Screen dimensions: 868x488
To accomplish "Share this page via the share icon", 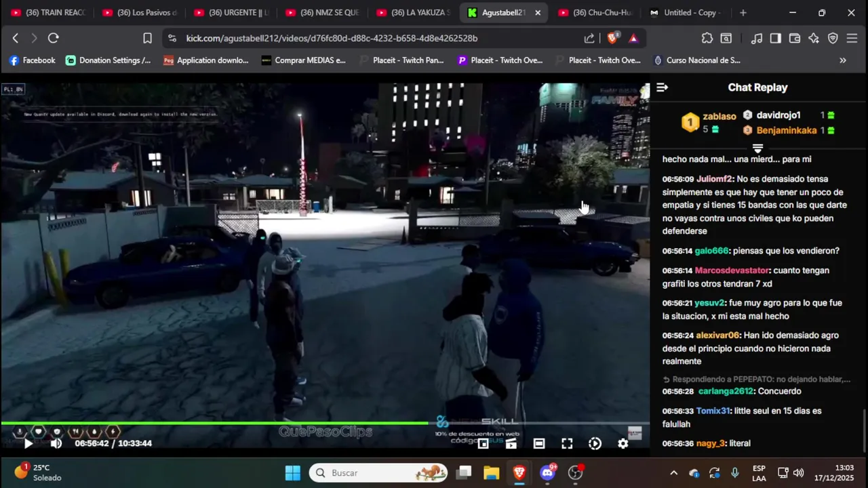I will (x=589, y=39).
